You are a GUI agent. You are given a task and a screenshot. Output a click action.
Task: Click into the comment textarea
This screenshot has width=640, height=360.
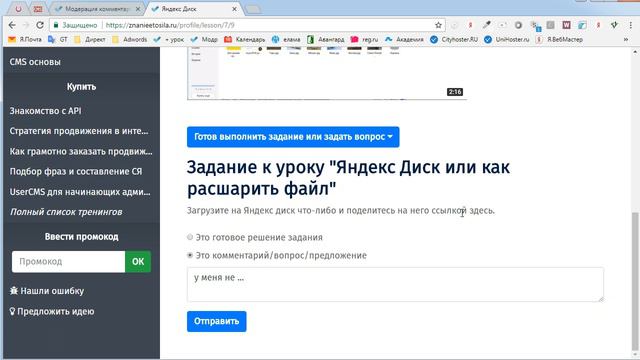tap(395, 284)
